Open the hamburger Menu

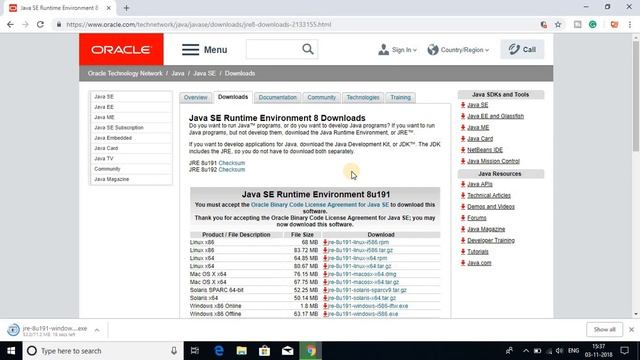tap(204, 50)
